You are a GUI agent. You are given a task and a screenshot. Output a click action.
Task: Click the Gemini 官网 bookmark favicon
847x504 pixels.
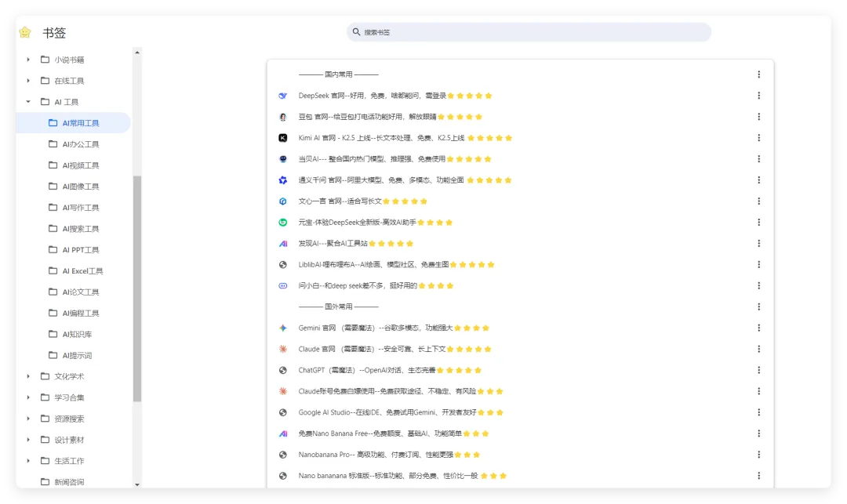282,328
